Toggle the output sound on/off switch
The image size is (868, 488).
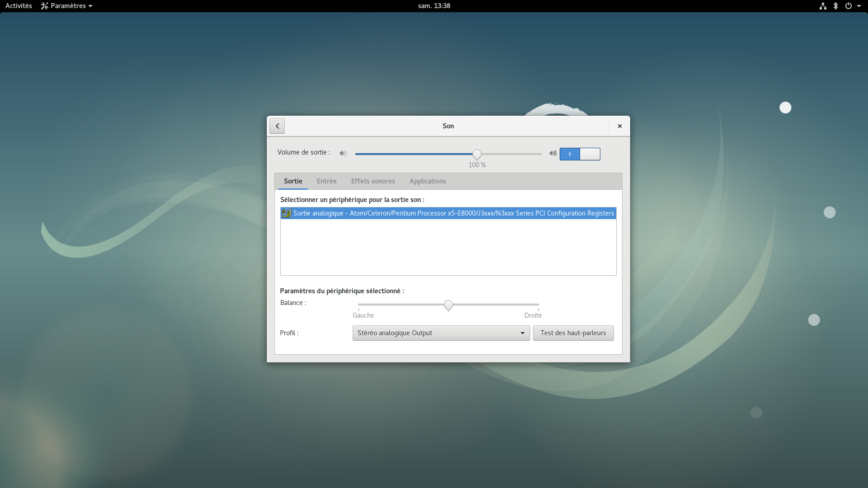[580, 154]
